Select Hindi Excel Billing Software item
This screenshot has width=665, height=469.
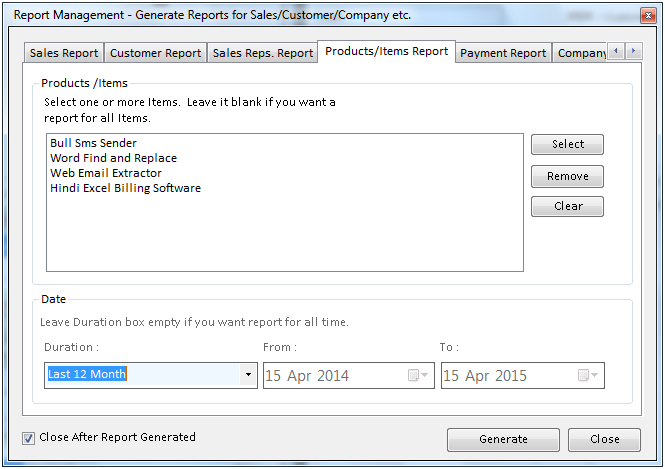pyautogui.click(x=125, y=188)
